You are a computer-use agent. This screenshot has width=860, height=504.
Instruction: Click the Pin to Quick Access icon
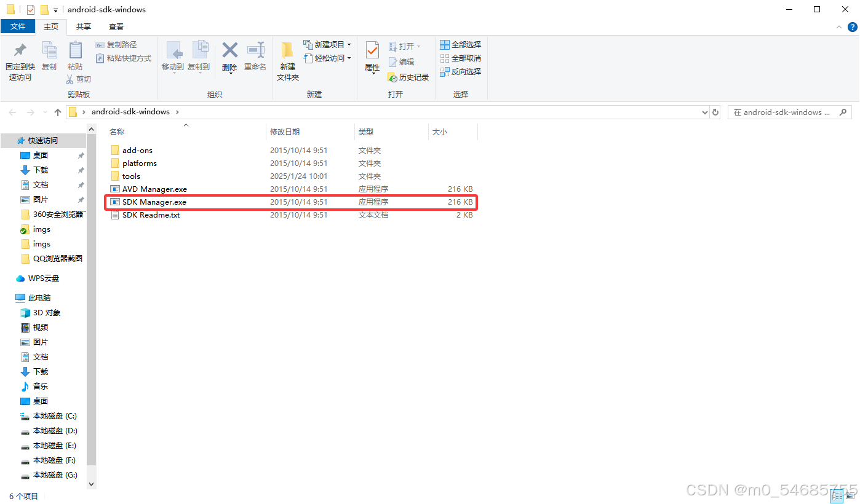pos(20,50)
